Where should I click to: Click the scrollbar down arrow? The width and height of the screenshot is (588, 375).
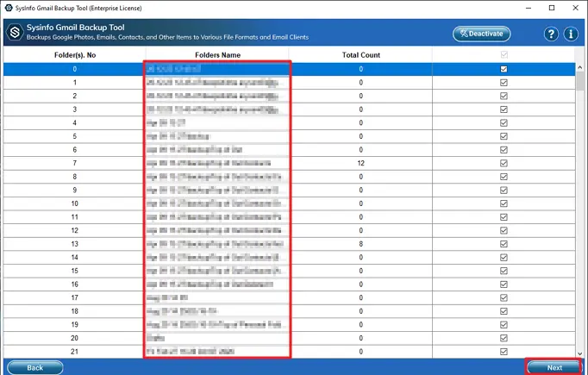click(580, 353)
